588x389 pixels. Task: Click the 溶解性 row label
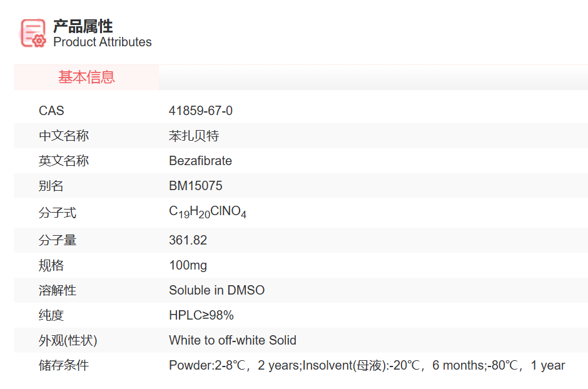(x=58, y=290)
